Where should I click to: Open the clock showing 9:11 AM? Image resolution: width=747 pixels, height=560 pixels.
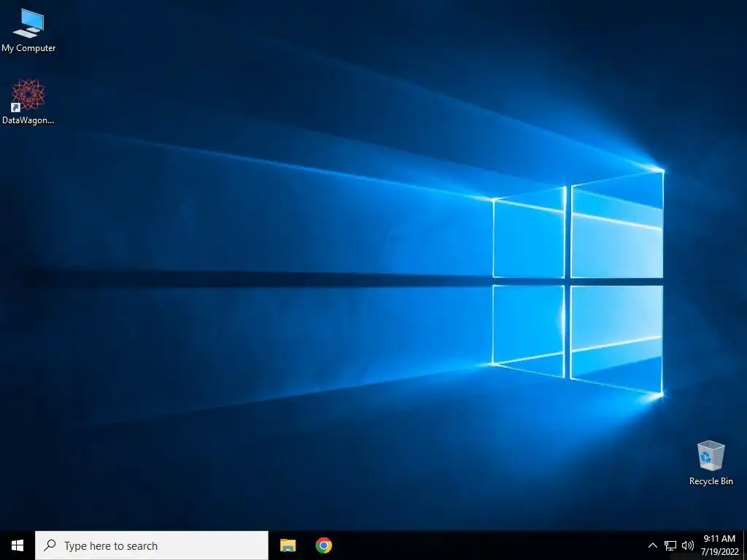719,545
